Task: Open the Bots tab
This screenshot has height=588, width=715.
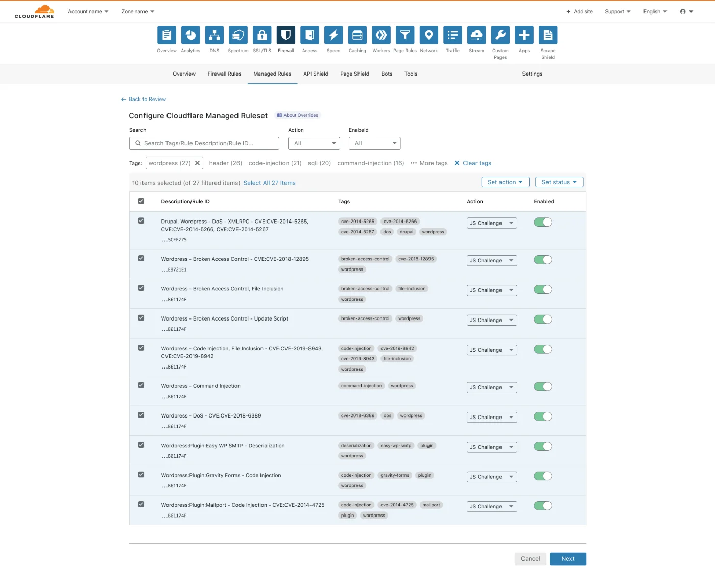Action: (x=387, y=74)
